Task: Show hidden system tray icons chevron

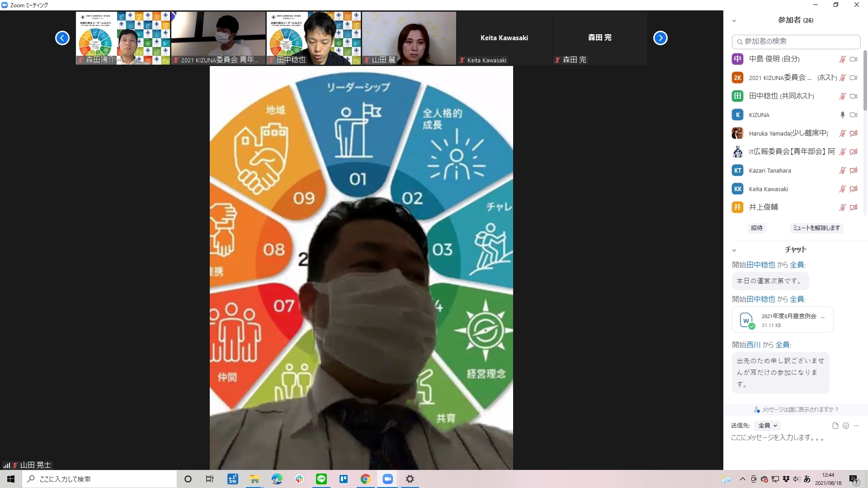Action: [x=742, y=479]
